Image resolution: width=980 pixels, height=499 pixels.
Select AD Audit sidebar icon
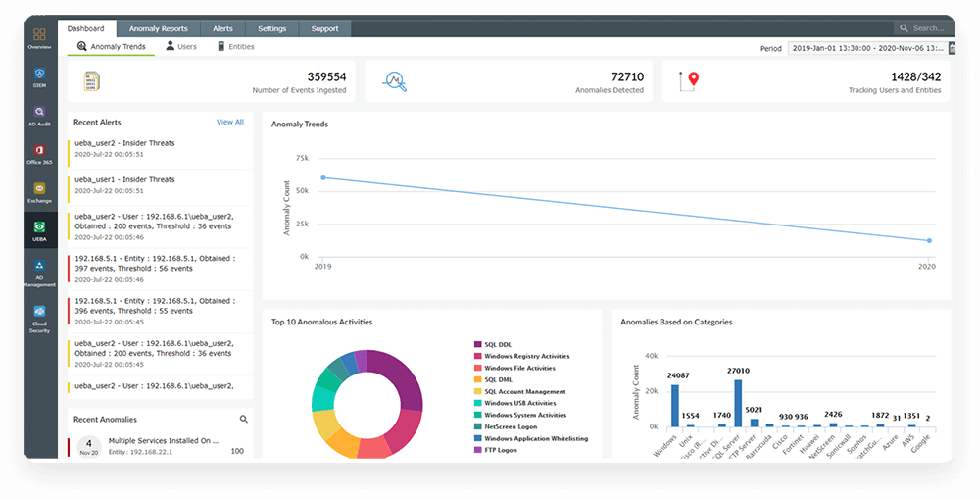[x=39, y=116]
